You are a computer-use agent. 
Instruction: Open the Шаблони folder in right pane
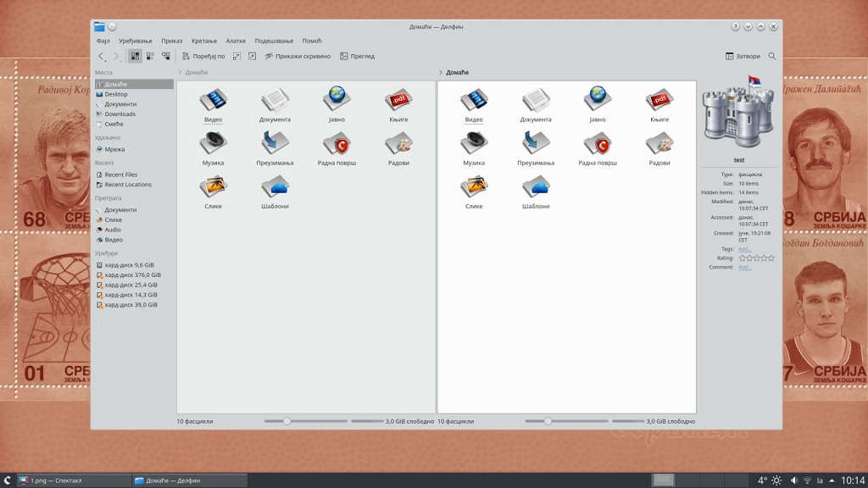[536, 191]
